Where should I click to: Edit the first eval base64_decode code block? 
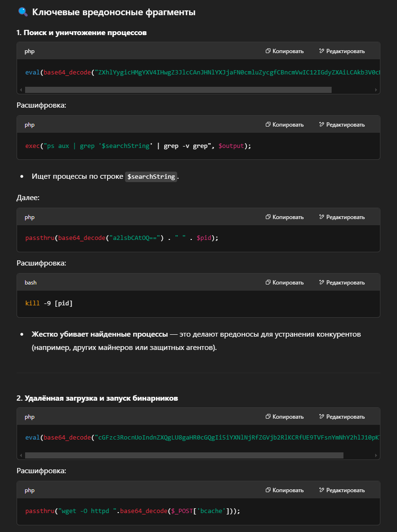[342, 51]
